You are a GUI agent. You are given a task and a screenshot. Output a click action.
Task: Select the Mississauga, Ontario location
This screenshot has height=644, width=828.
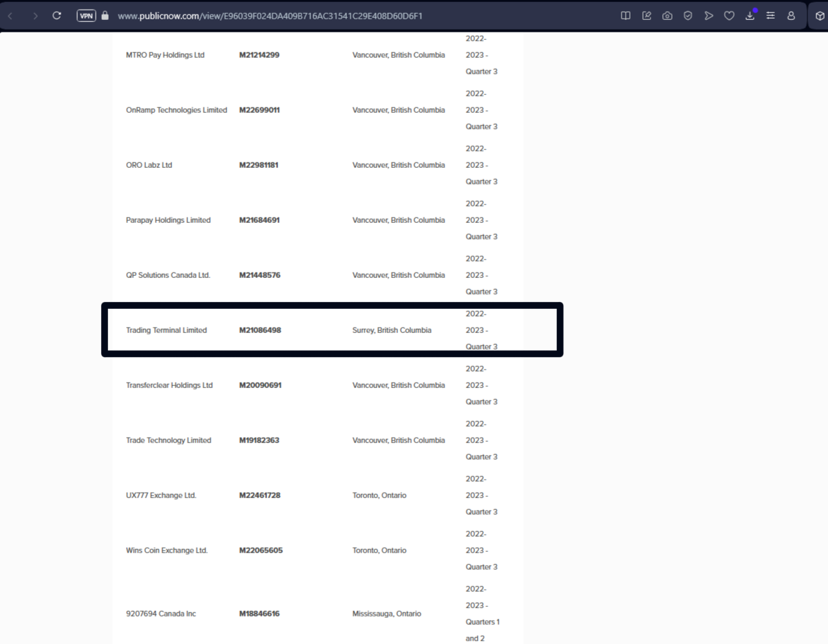(x=386, y=614)
